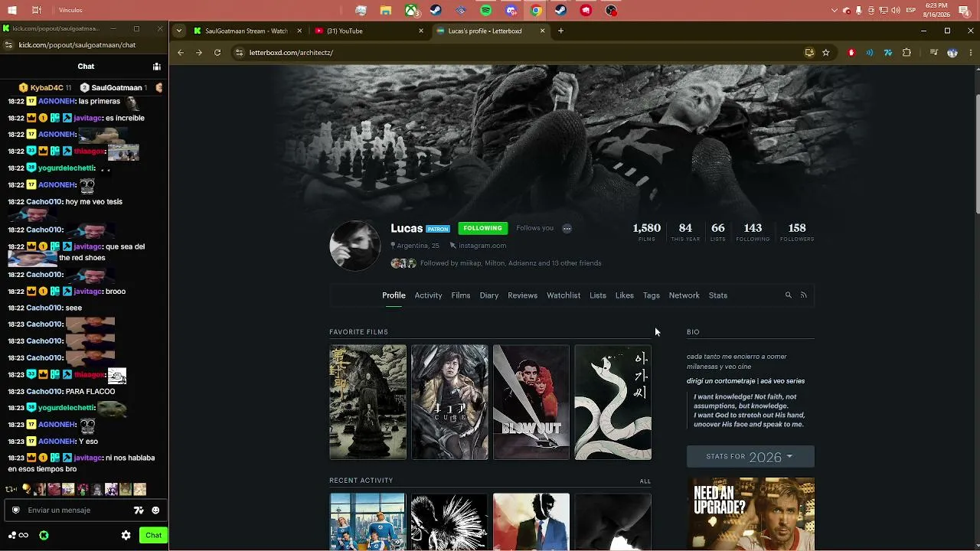Open File Explorer from the taskbar
The image size is (980, 551).
(386, 11)
